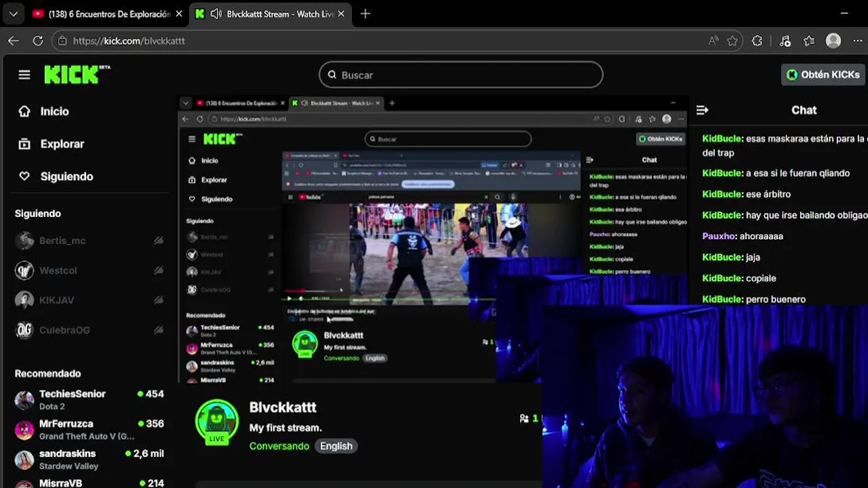Toggle notifications bell for Westcol
This screenshot has height=488, width=868.
pos(158,270)
